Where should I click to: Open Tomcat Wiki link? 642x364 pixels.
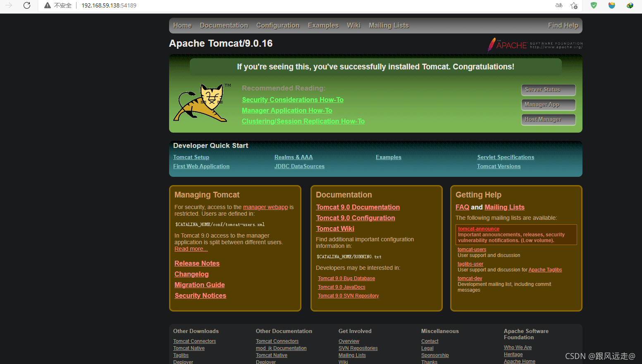(335, 228)
